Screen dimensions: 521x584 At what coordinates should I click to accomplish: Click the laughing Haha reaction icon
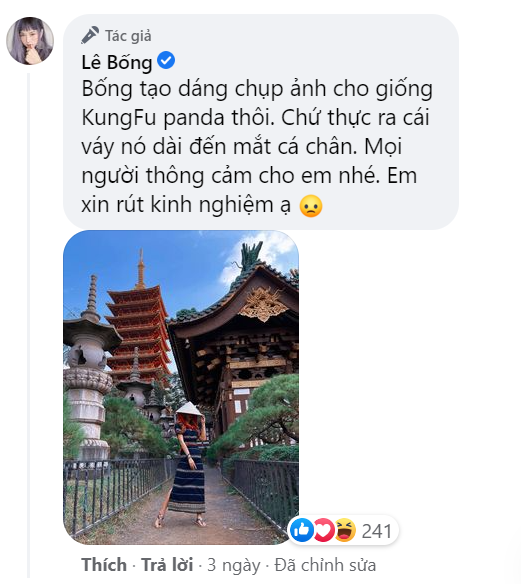pyautogui.click(x=345, y=530)
